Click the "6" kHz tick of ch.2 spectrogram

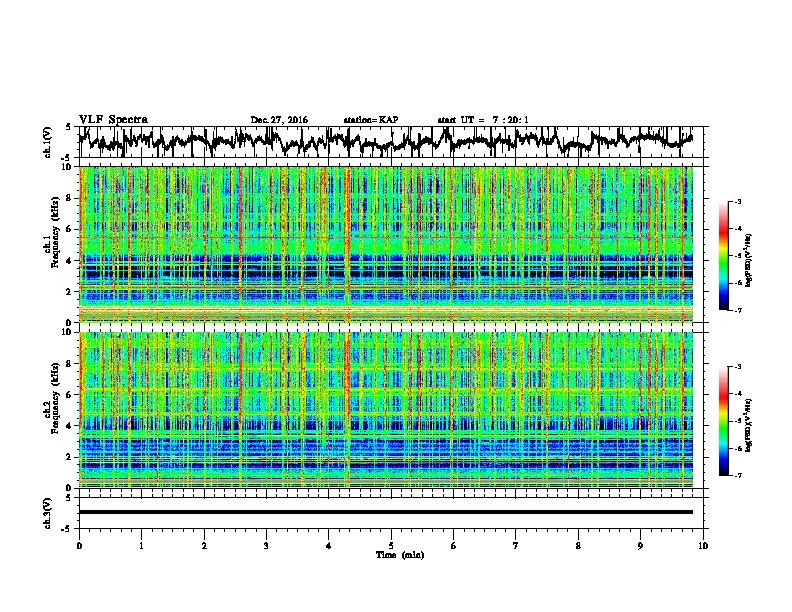click(x=71, y=394)
